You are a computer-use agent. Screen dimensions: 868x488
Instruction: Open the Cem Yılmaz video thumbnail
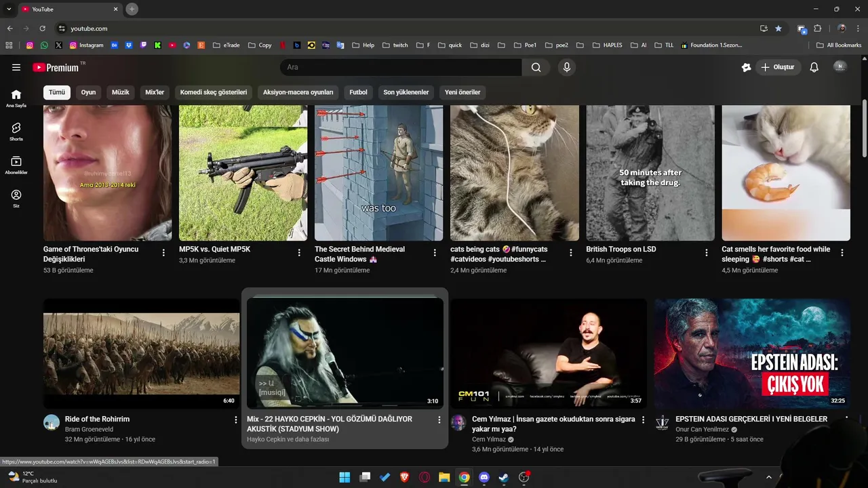[549, 354]
